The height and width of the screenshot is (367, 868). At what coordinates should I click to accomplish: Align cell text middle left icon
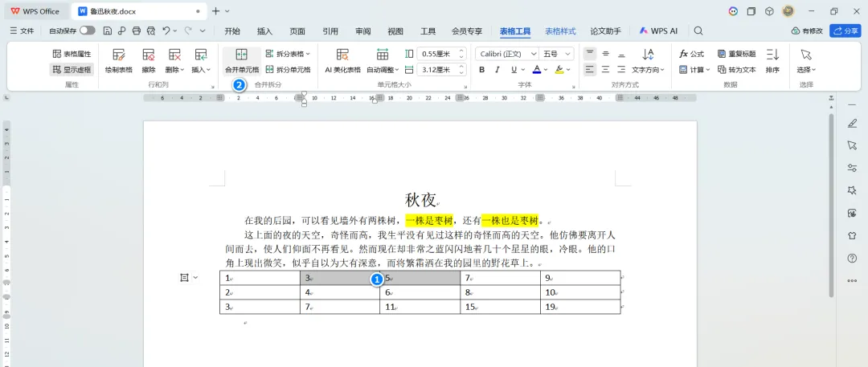click(590, 70)
